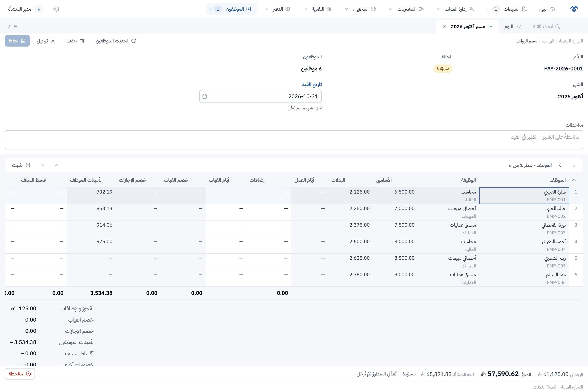The height and width of the screenshot is (392, 588).
Task: Open the numbered list icon showing 2
Action: [x=12, y=27]
